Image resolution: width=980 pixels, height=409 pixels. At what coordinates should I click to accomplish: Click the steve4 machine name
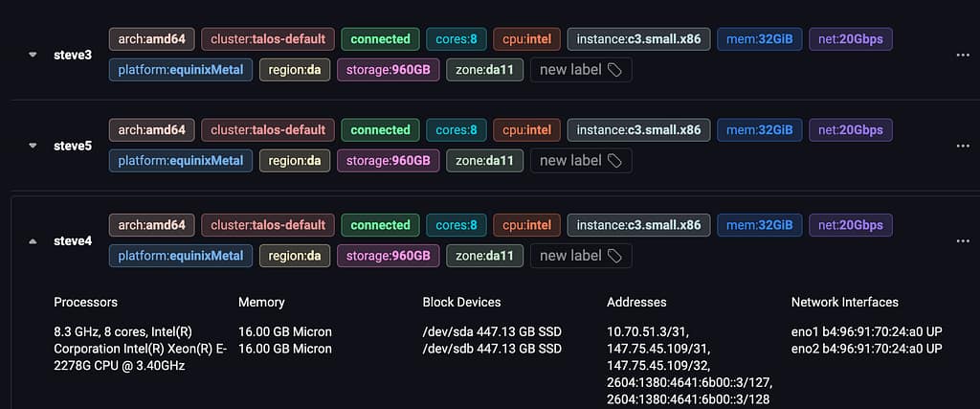(73, 241)
